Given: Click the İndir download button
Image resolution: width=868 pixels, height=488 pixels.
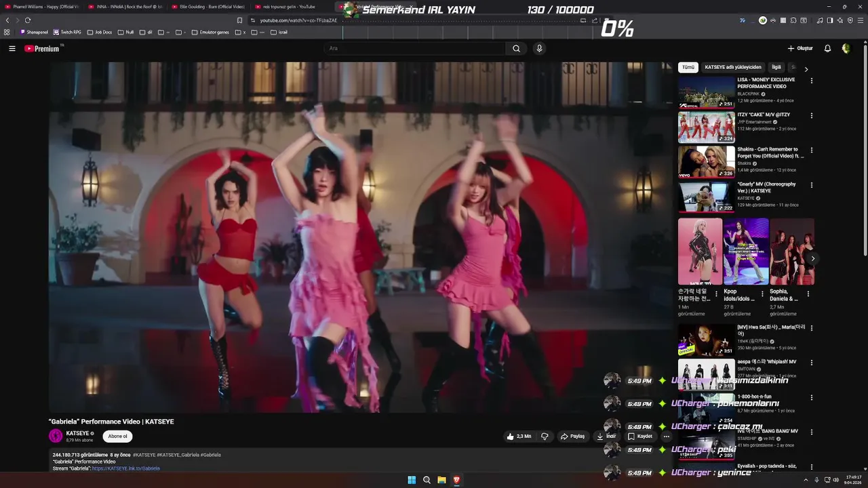Looking at the screenshot, I should pos(606,436).
